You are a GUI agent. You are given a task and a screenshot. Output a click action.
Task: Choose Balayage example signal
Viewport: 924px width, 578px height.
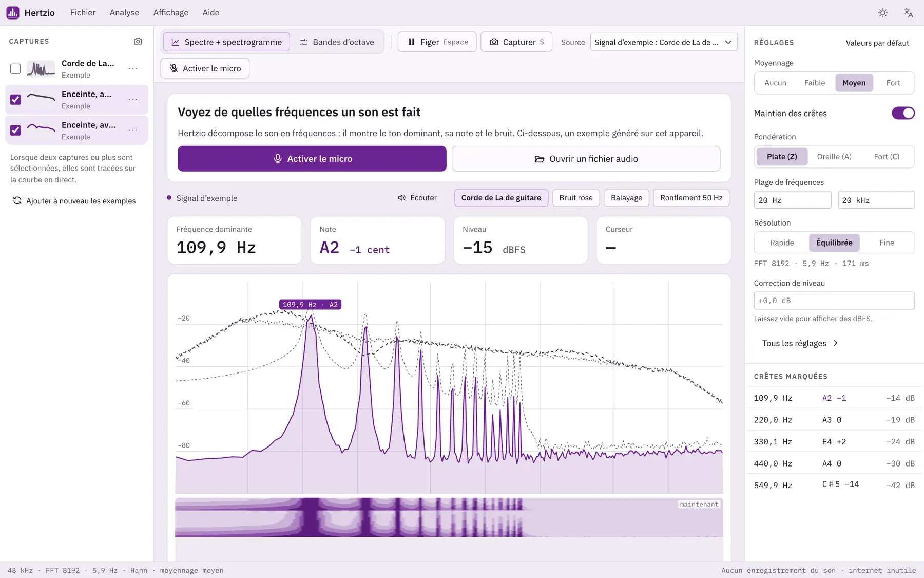point(626,198)
